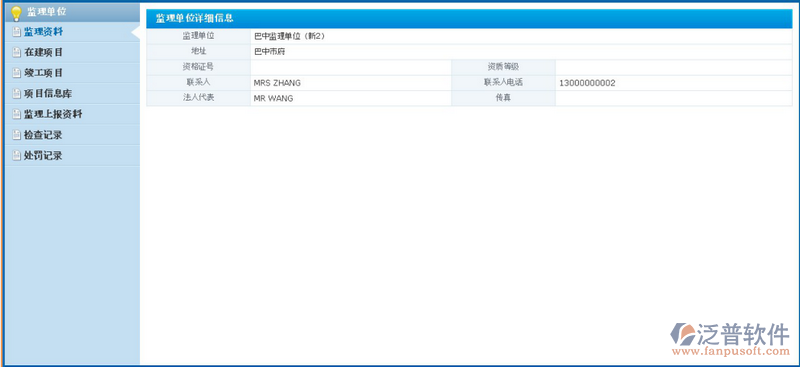Click the 联系人 label cell
The image size is (800, 367).
pyautogui.click(x=198, y=83)
